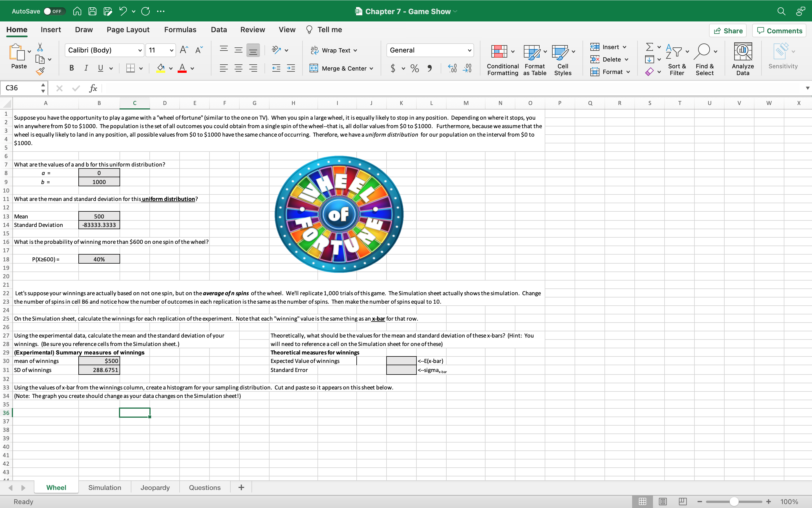
Task: Toggle Bold formatting
Action: [71, 68]
